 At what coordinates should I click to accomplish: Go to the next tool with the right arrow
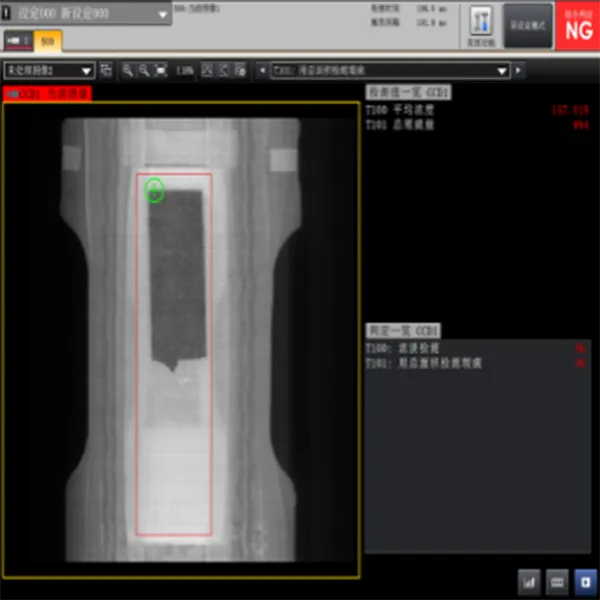pos(518,70)
